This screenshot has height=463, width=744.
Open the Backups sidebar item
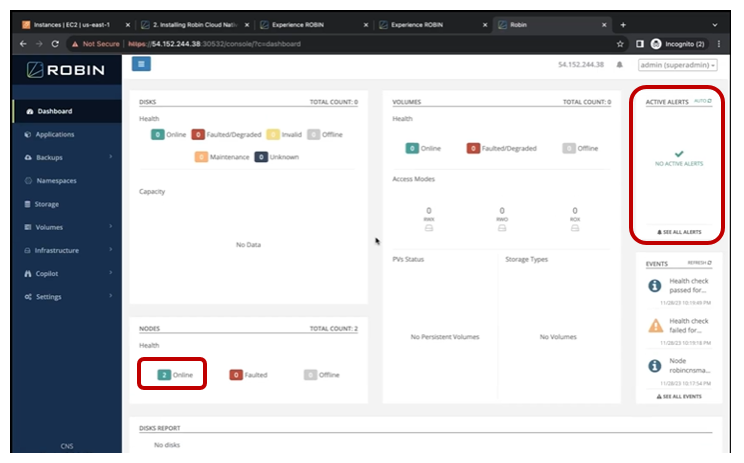[49, 157]
